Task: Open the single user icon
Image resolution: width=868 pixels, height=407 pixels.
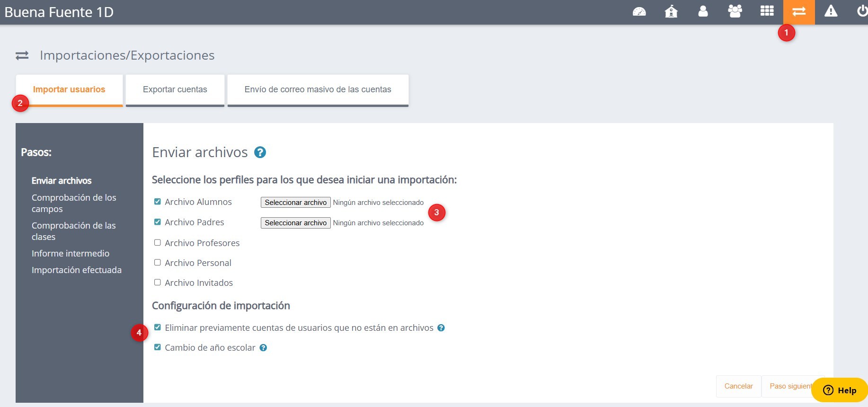Action: [703, 12]
